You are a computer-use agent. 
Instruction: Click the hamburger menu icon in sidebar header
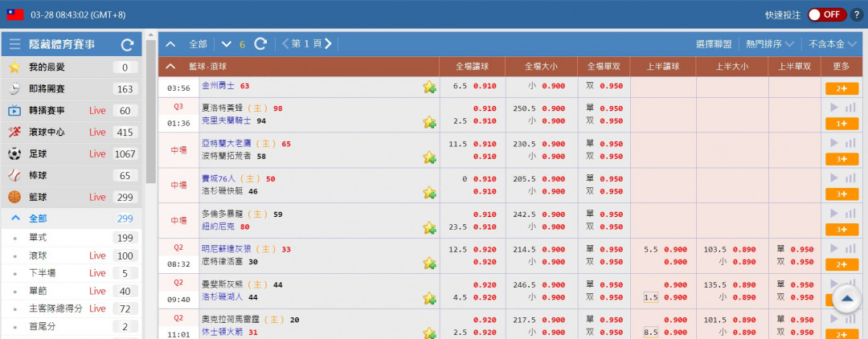[15, 45]
